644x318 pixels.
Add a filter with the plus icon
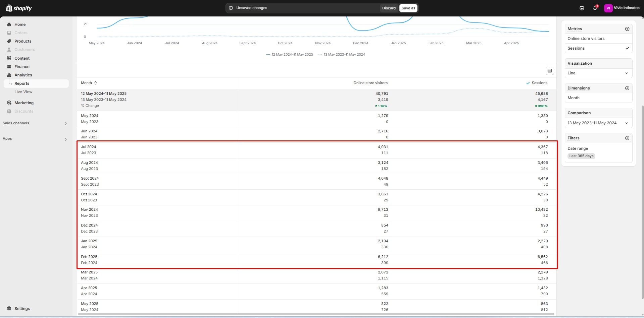[x=627, y=138]
